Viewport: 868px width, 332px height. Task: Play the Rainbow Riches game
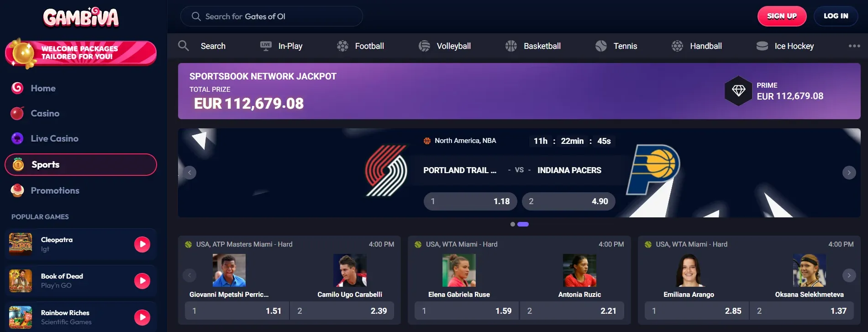coord(142,317)
